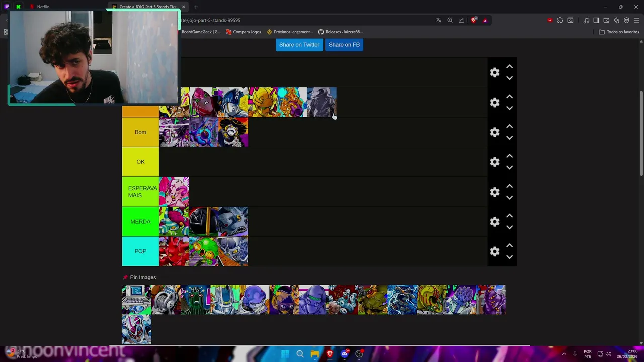The image size is (644, 362).
Task: Open the Releases - luizera66 bookmark
Action: pos(340,32)
